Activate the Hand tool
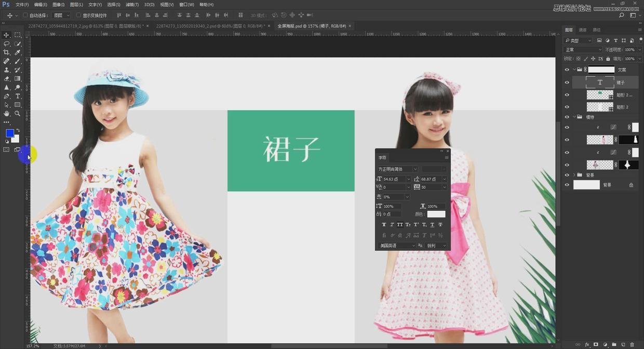This screenshot has width=644, height=349. pos(7,113)
